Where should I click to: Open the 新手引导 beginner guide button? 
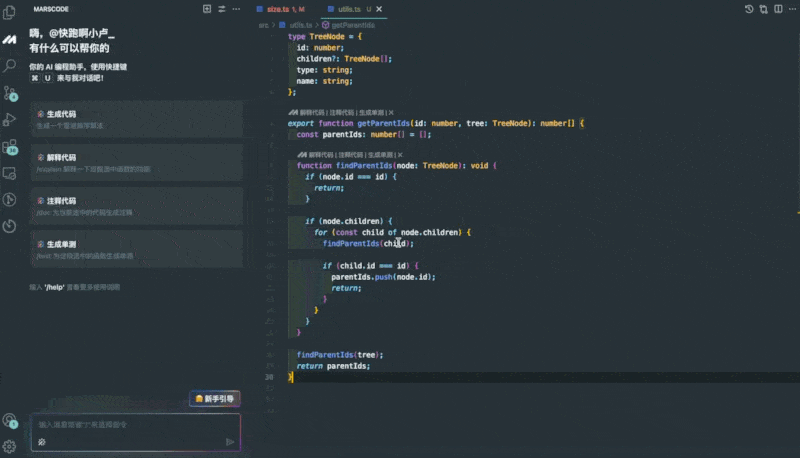point(215,399)
